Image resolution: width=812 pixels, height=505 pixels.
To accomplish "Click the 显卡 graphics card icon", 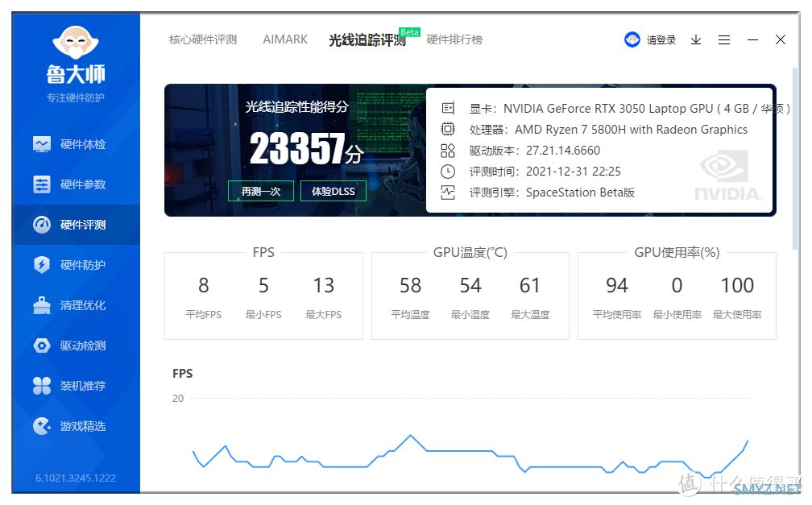I will pyautogui.click(x=448, y=108).
